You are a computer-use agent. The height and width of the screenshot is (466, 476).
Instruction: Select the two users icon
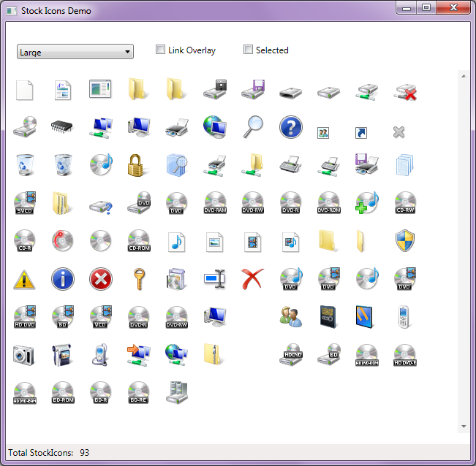coord(290,317)
